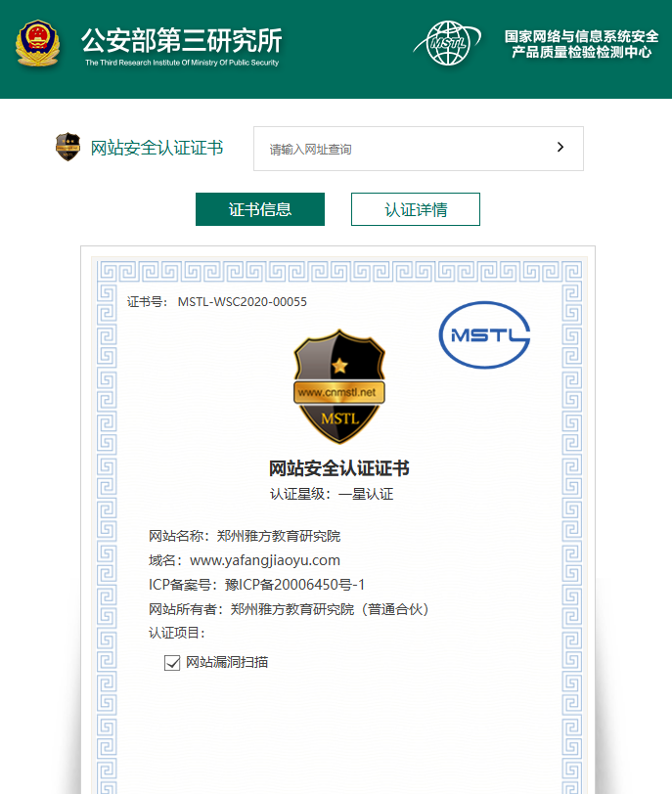Click the www.cnmstl.net banner on the shield
The height and width of the screenshot is (794, 672).
(339, 392)
